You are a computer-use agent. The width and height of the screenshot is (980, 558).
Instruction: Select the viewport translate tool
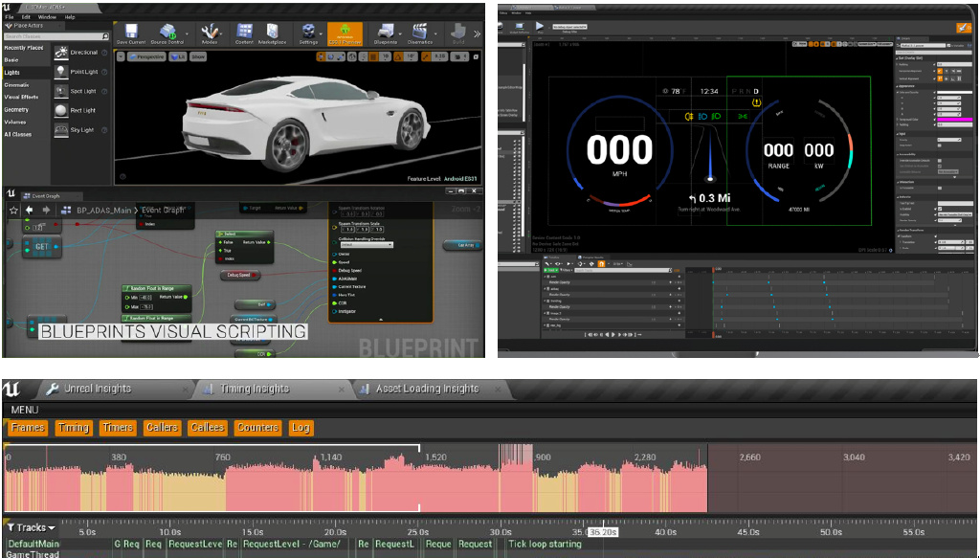tap(321, 56)
